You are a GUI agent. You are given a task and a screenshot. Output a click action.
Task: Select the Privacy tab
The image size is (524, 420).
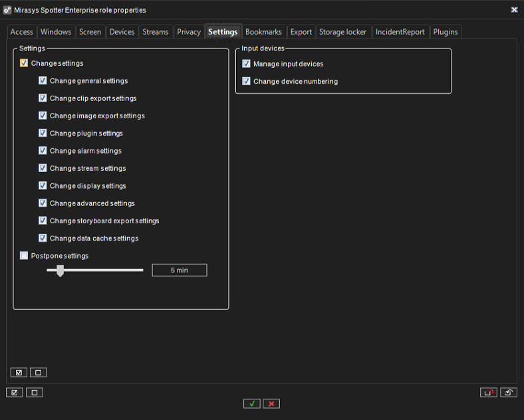pos(189,32)
